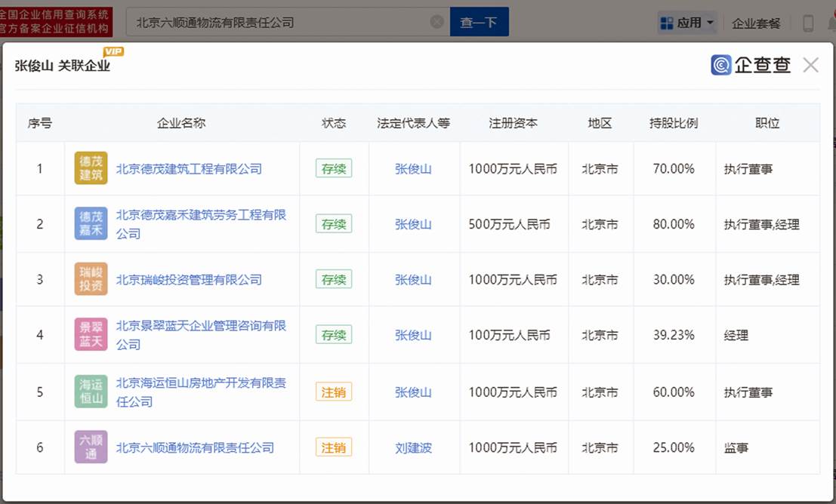Image resolution: width=836 pixels, height=504 pixels.
Task: Click 存续 status tag for 北京瑞峻投资管理
Action: (x=334, y=279)
